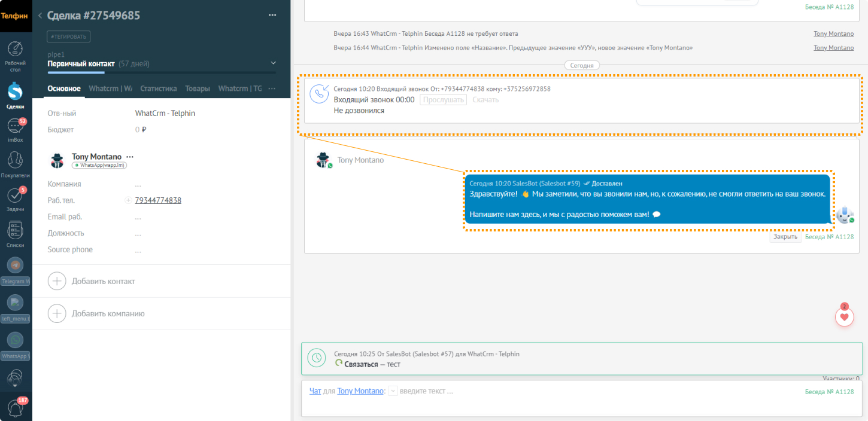Open the chat recipient dropdown arrow

393,391
